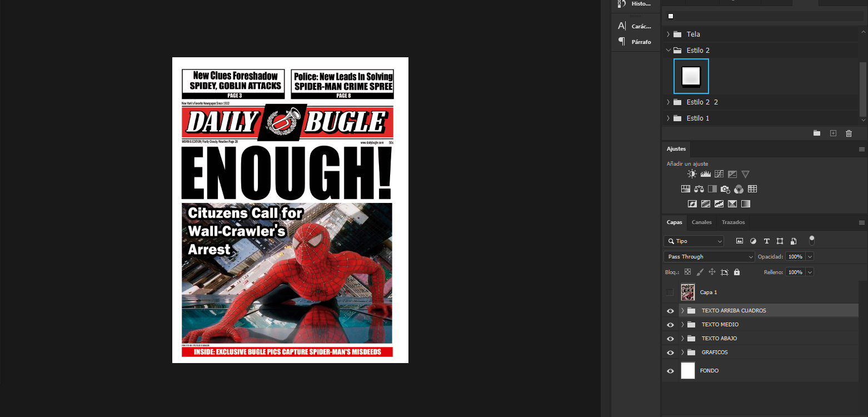Expand the TEXTO MEDIO layer group
The image size is (868, 417).
click(x=682, y=325)
